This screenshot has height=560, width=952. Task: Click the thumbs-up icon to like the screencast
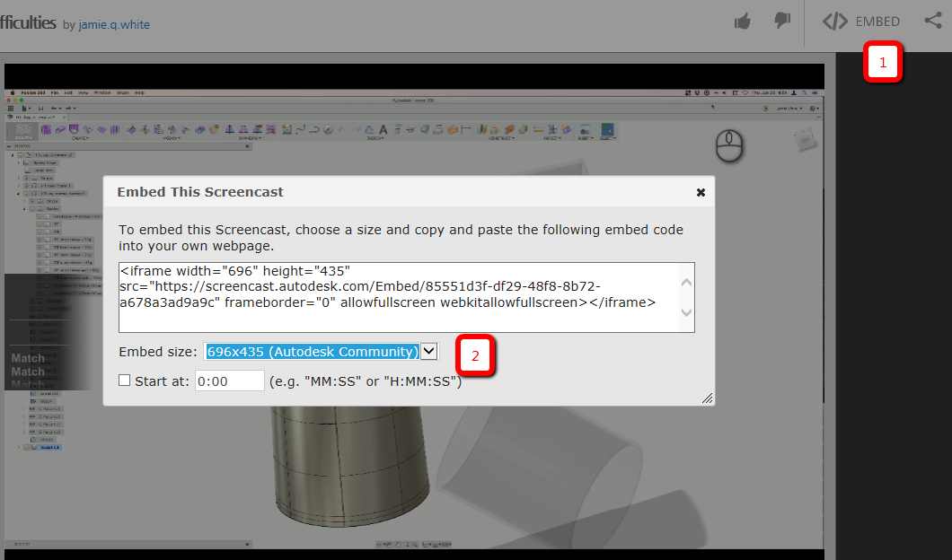click(742, 21)
